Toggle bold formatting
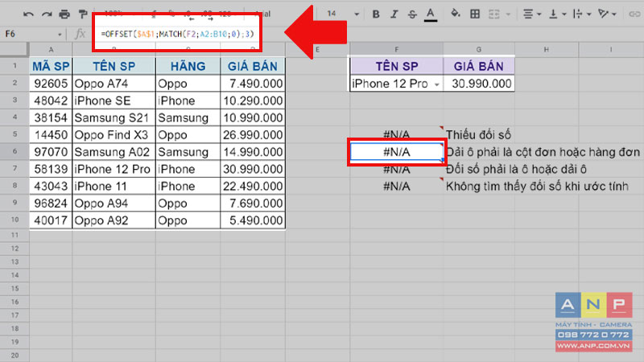 (x=375, y=14)
